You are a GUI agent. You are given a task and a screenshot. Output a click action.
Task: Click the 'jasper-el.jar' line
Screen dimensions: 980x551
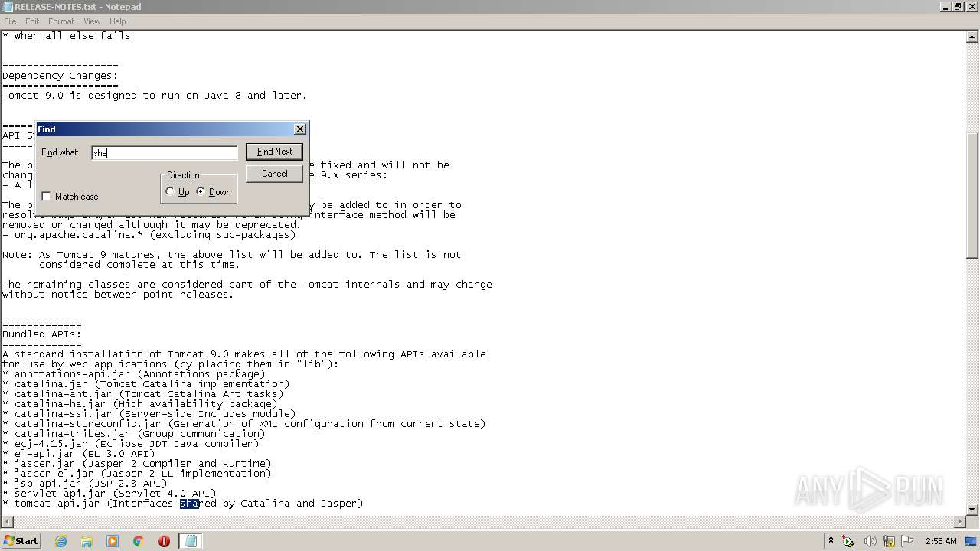(136, 474)
